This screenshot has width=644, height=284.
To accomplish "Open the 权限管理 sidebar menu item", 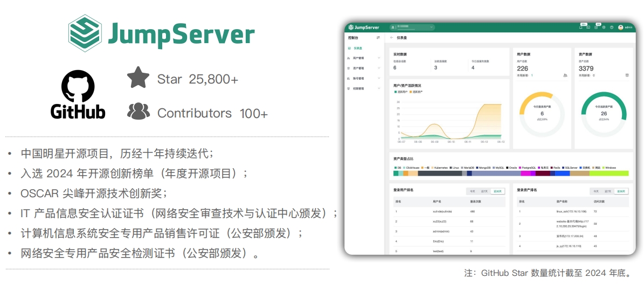I will [x=364, y=88].
